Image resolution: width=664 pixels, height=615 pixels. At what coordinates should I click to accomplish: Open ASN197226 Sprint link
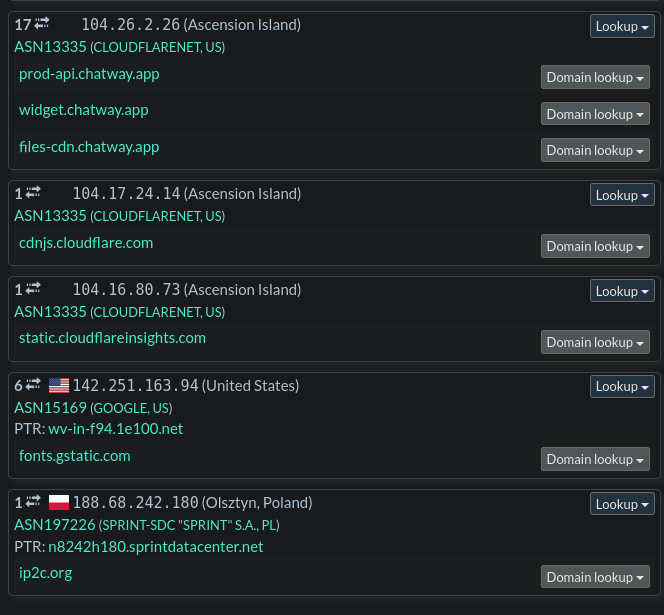pos(55,524)
